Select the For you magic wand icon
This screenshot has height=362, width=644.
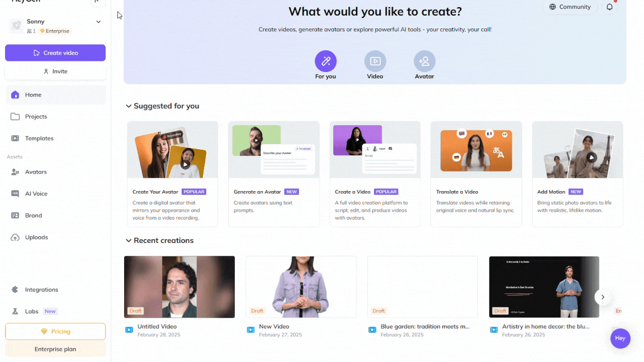[x=326, y=61]
